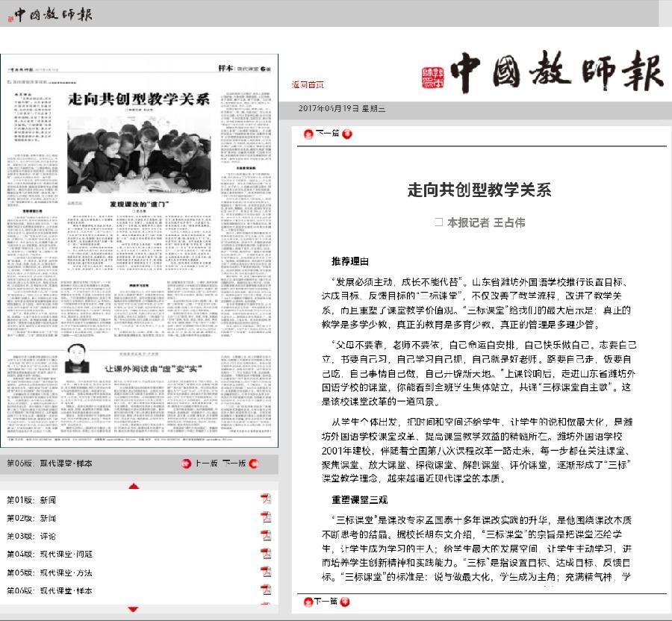Screen dimensions: 672x621
Task: Click the red left-arrow icon beside bottom 下一篇
Action: pos(308,602)
